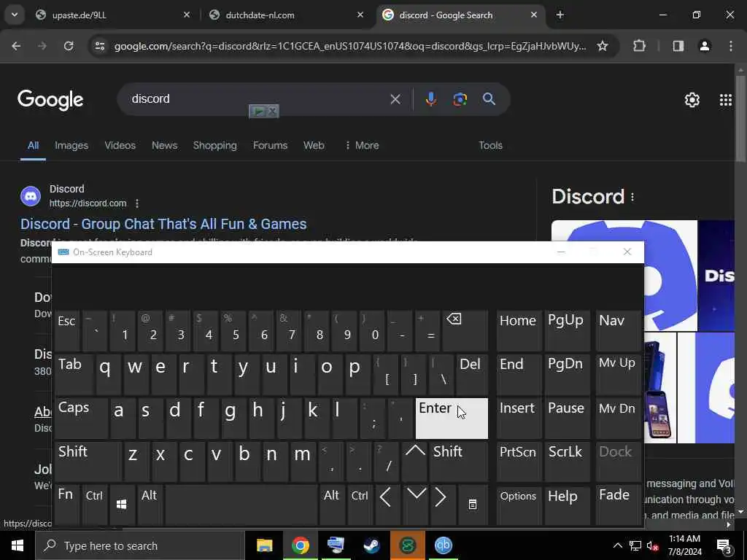
Task: Toggle the ScrLk key on keyboard
Action: (567, 462)
